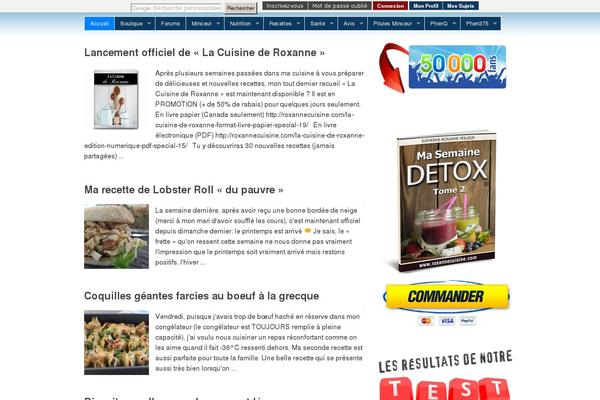Click the Mot de passe oublié link
The width and height of the screenshot is (600, 400).
339,6
